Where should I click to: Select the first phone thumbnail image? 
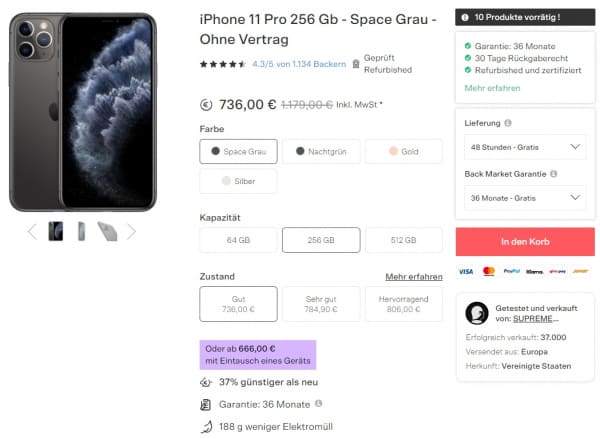pos(56,231)
